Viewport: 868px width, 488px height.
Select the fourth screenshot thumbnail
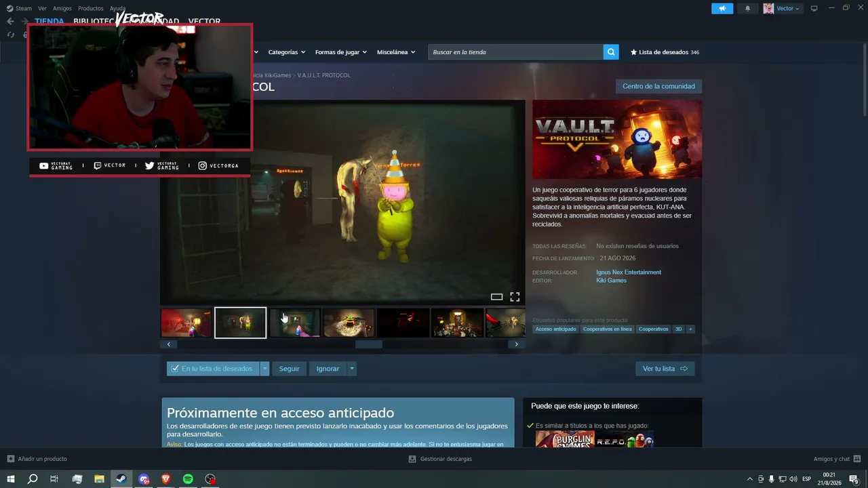point(349,323)
